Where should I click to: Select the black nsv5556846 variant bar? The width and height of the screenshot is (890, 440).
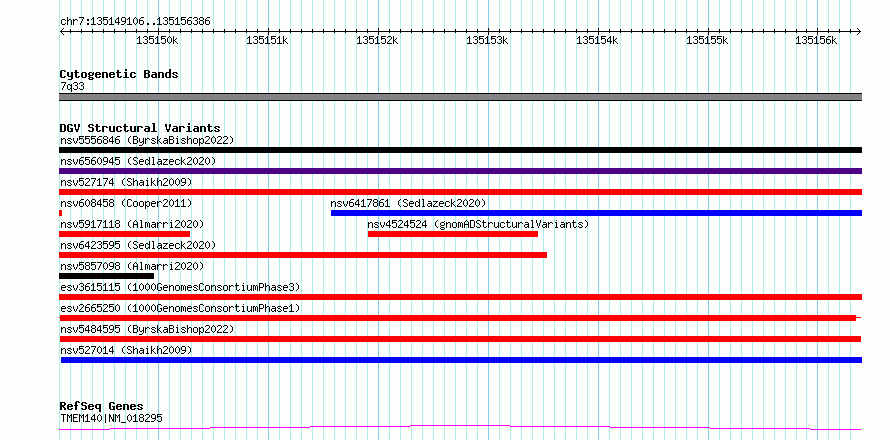pos(460,150)
